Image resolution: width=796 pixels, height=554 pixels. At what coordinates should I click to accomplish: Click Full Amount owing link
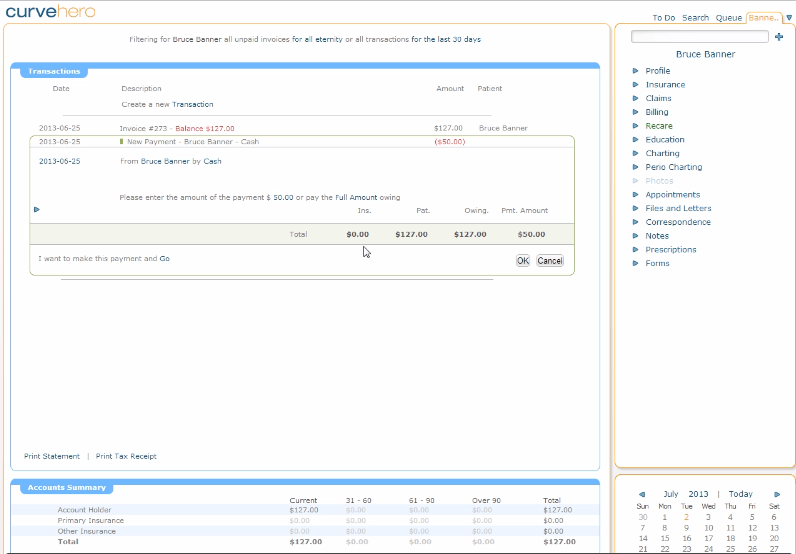tap(356, 197)
